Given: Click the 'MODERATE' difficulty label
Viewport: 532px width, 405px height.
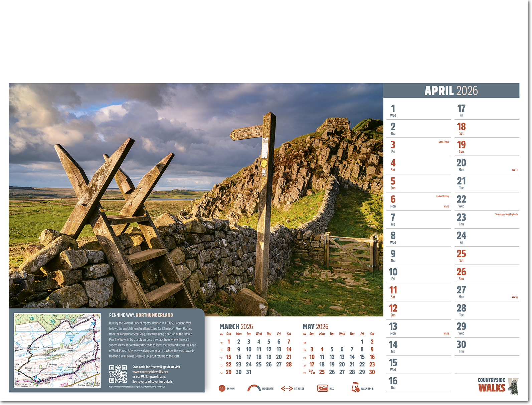Looking at the screenshot, I should 268,389.
